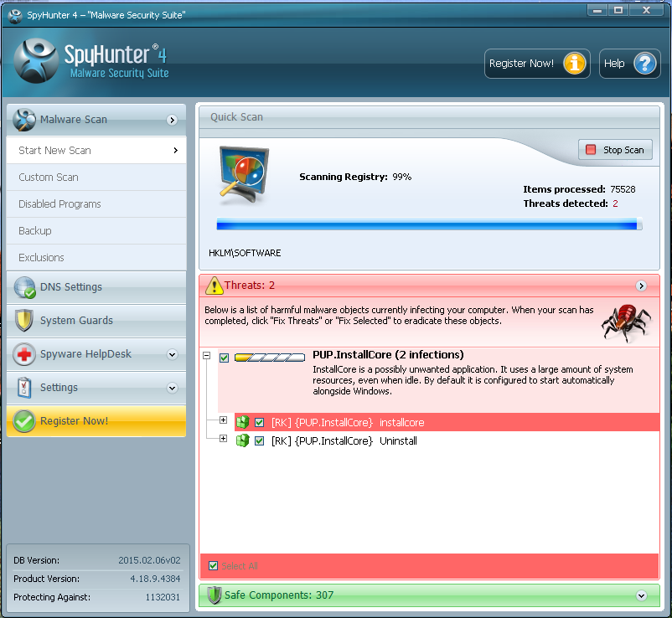Open the Exclusions section

click(x=96, y=257)
